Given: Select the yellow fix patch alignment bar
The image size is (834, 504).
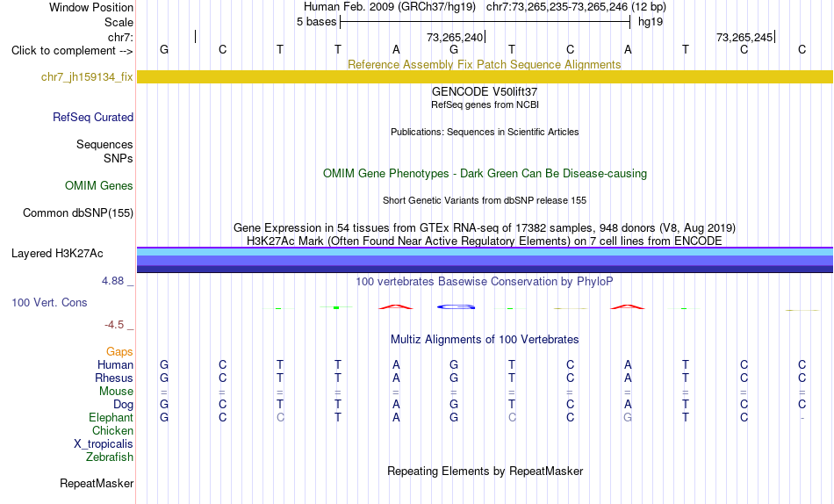Looking at the screenshot, I should pos(485,76).
